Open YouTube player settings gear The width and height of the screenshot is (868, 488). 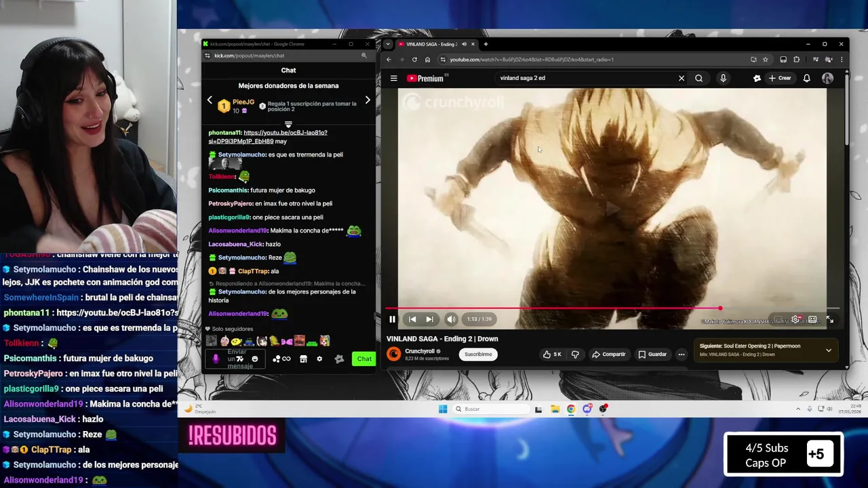(x=795, y=319)
